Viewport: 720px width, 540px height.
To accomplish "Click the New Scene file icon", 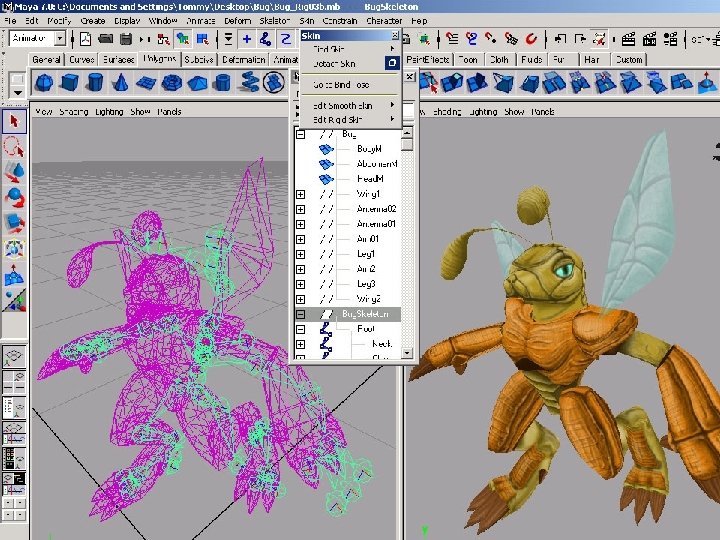I will 85,39.
